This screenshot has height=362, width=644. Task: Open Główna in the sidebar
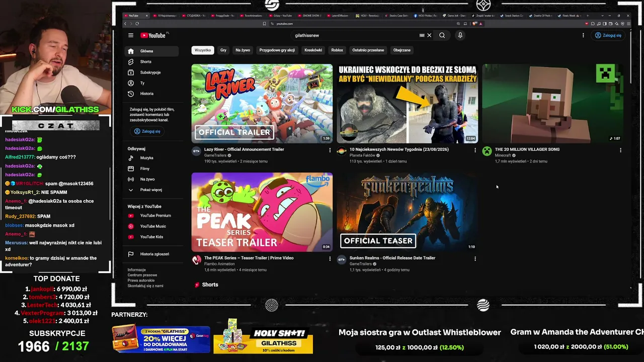coord(151,51)
